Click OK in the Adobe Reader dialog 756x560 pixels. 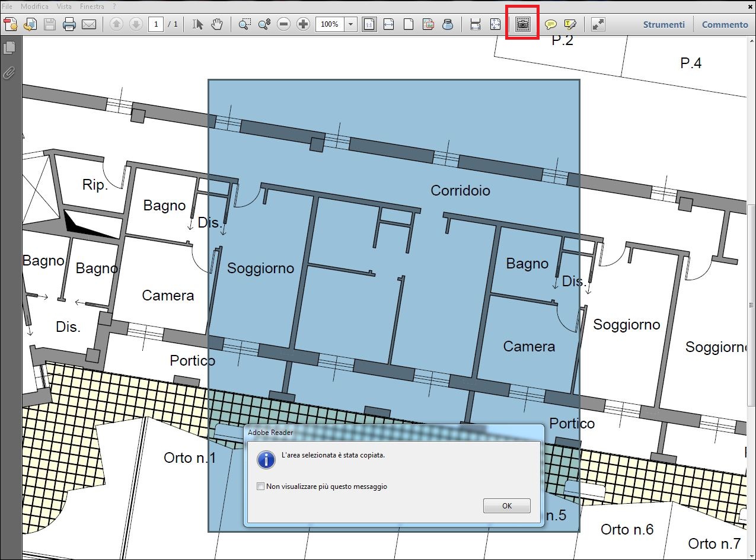pyautogui.click(x=507, y=506)
